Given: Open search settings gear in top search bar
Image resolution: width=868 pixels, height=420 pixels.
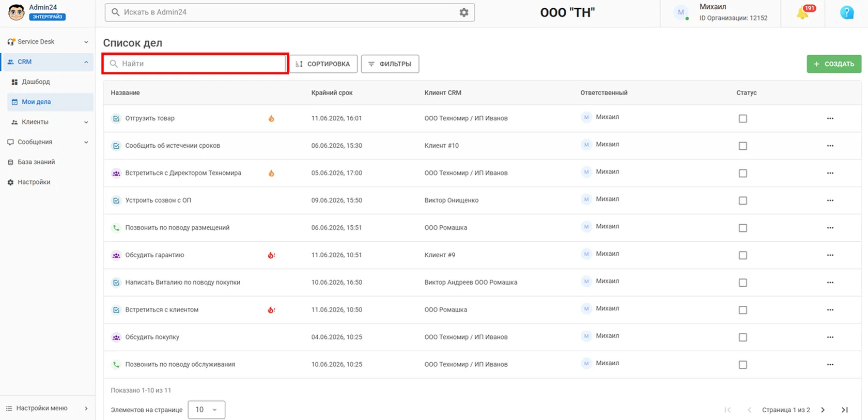Looking at the screenshot, I should 464,12.
